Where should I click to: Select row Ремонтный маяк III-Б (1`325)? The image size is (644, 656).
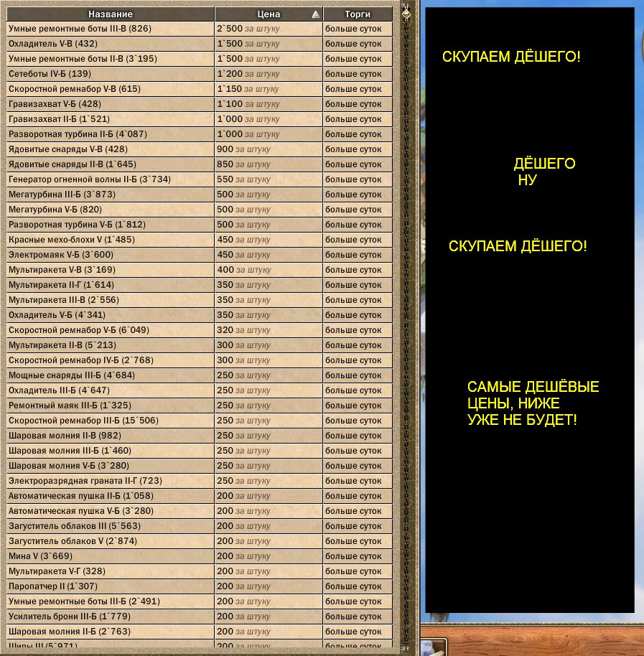pos(200,406)
